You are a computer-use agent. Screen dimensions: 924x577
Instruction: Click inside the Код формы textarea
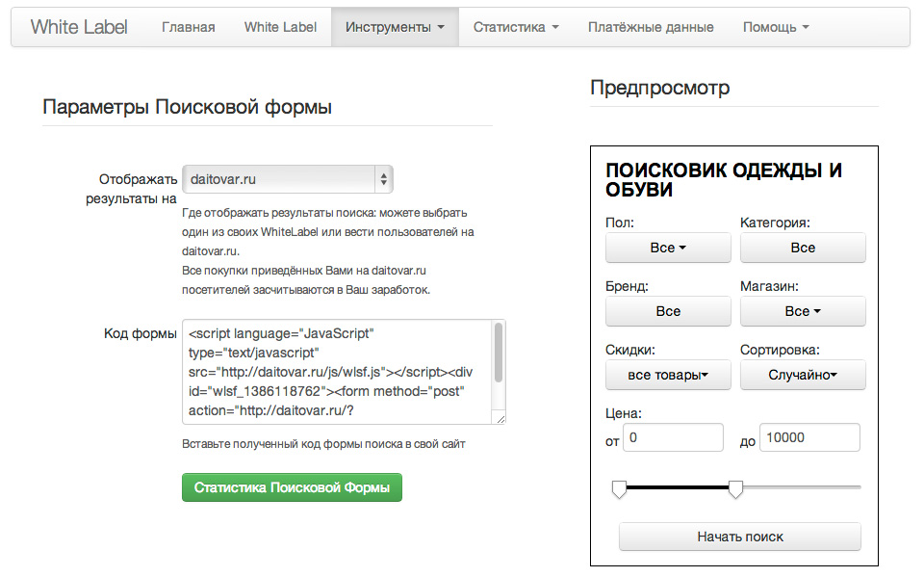pyautogui.click(x=338, y=372)
